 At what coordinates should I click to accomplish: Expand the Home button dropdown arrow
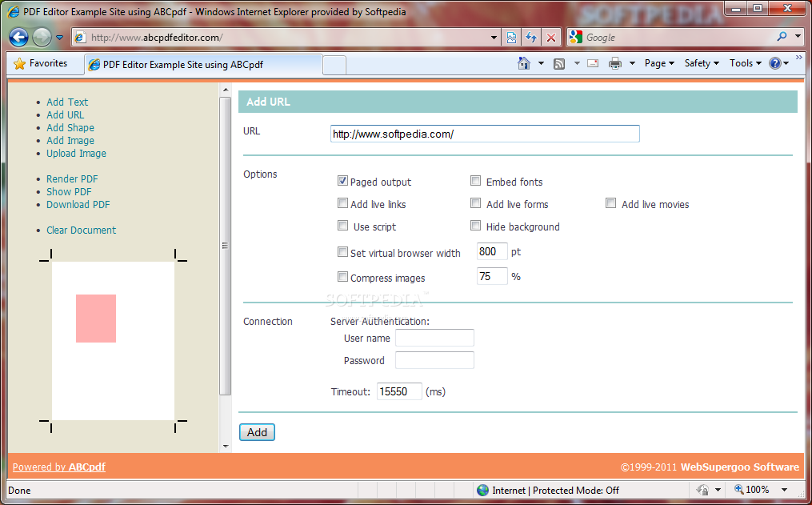[541, 63]
